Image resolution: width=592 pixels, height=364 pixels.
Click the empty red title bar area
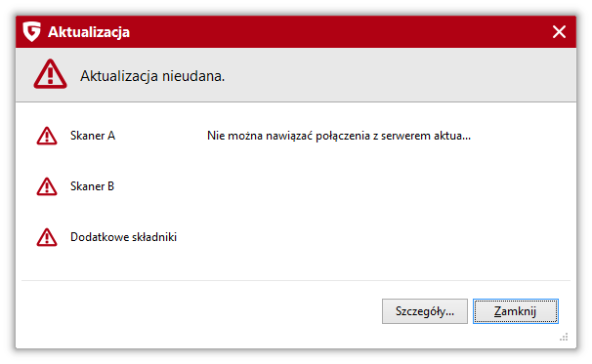pyautogui.click(x=340, y=32)
